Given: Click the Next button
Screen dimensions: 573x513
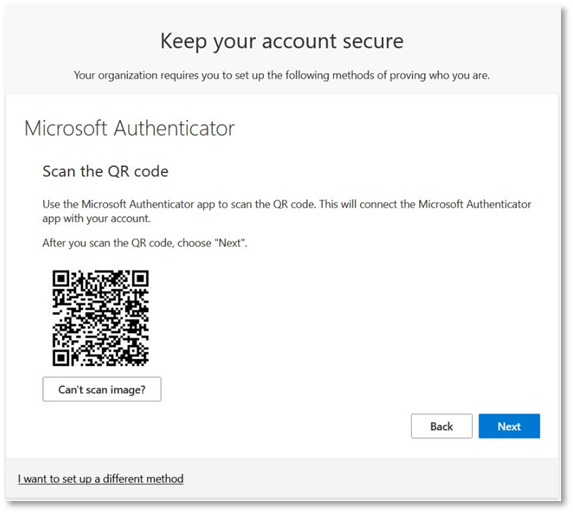Looking at the screenshot, I should tap(509, 426).
